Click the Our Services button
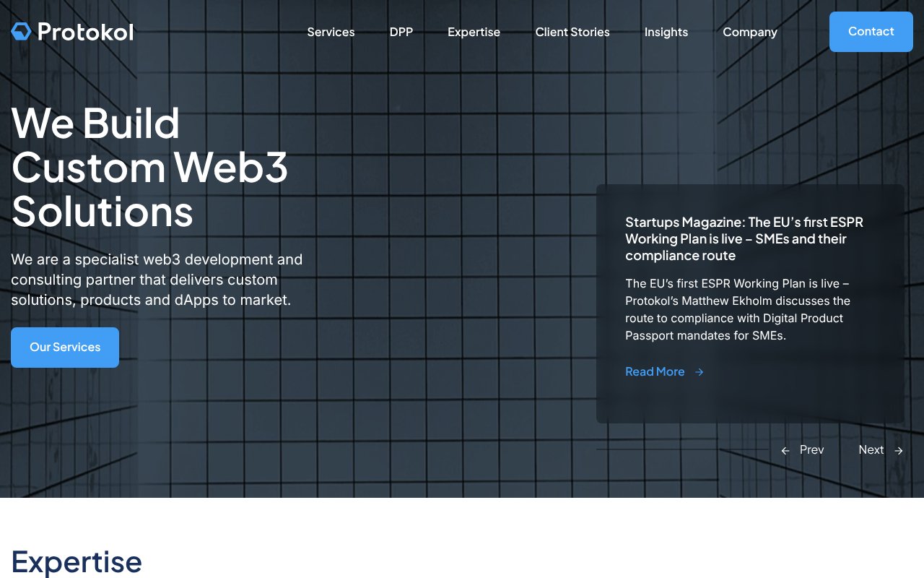Screen dimensions: 924x578 click(x=65, y=348)
